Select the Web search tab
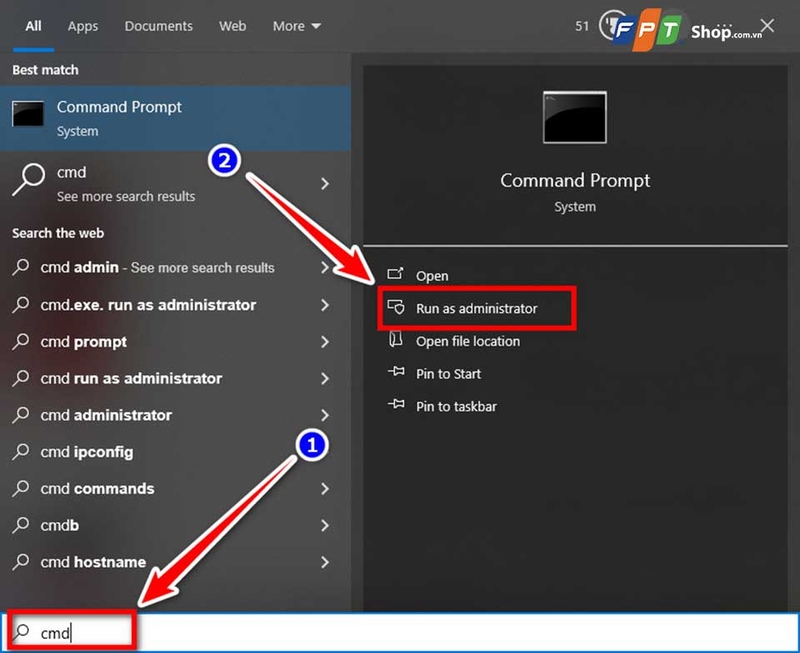The width and height of the screenshot is (800, 653). coord(233,26)
